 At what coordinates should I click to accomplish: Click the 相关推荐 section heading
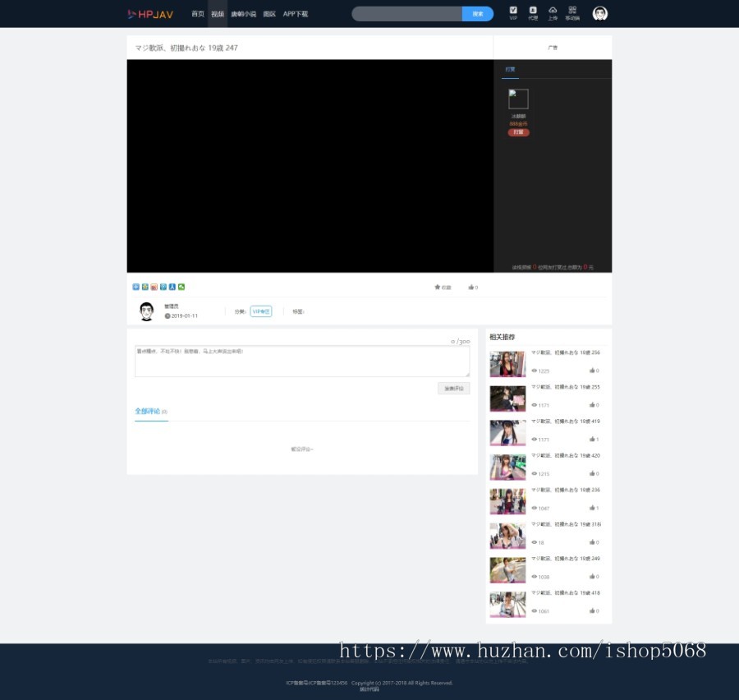pyautogui.click(x=502, y=337)
